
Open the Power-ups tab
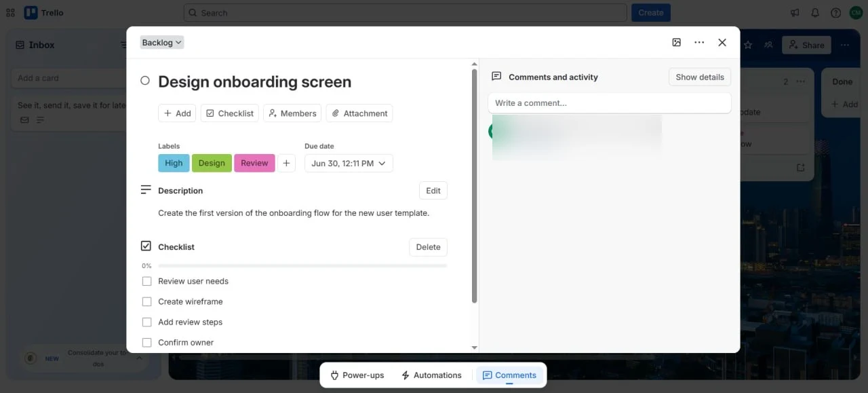(357, 375)
